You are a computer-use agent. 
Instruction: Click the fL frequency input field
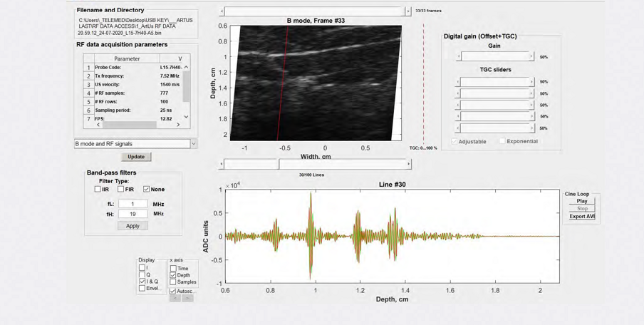pos(133,204)
